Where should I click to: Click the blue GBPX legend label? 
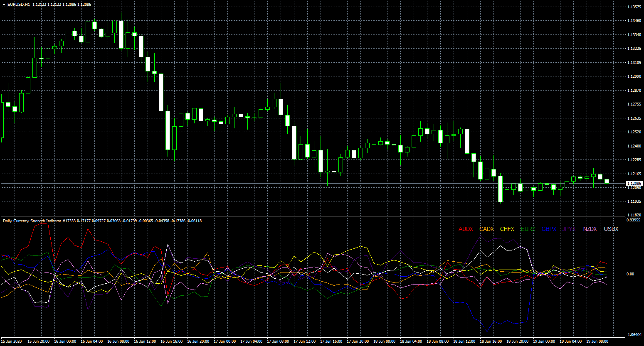pyautogui.click(x=549, y=229)
